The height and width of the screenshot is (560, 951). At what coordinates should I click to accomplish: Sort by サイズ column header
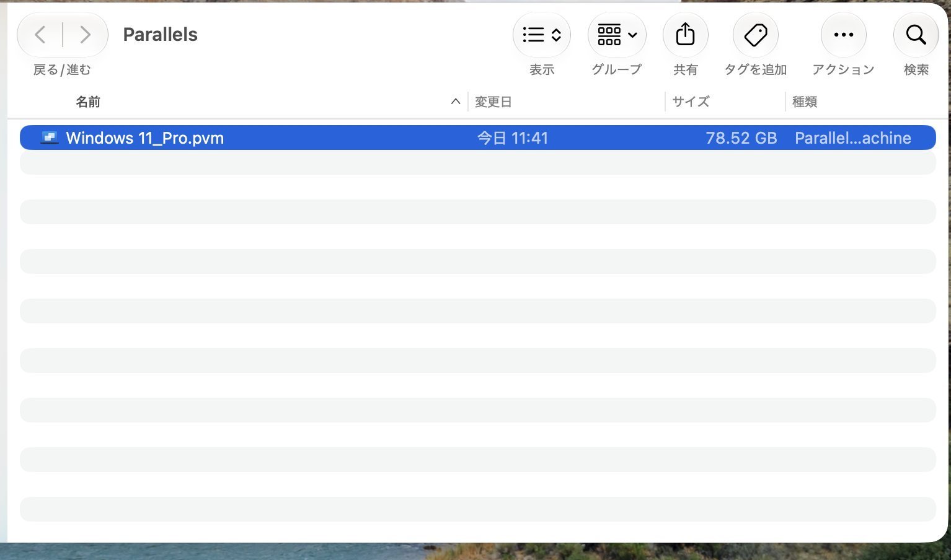691,102
